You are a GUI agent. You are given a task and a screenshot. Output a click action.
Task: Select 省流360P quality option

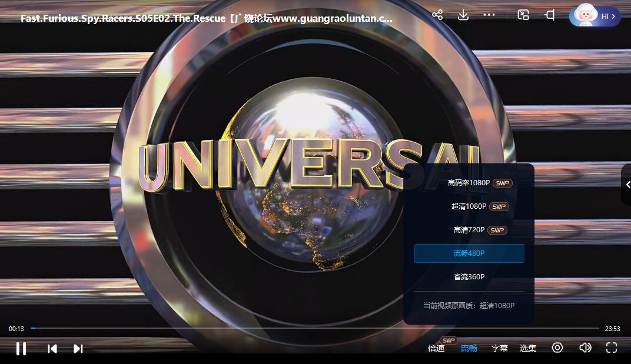pos(469,277)
